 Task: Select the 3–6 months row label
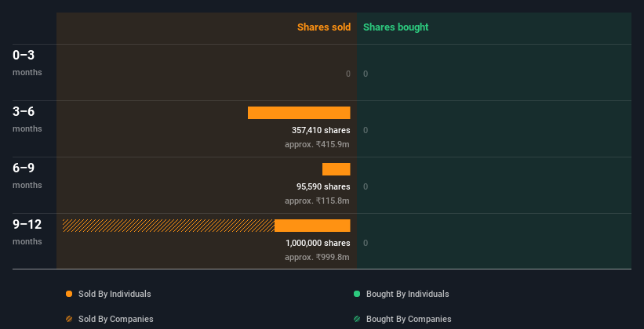[27, 119]
